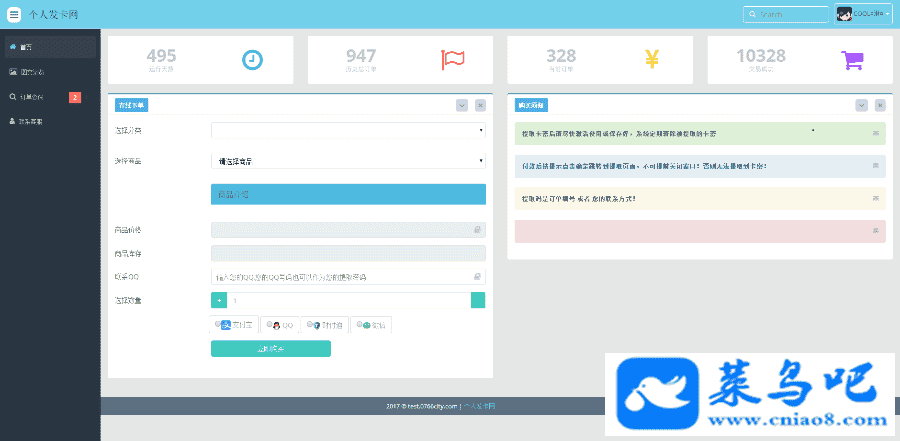The height and width of the screenshot is (441, 900).
Task: Click the teal button right of quantity field
Action: (478, 300)
